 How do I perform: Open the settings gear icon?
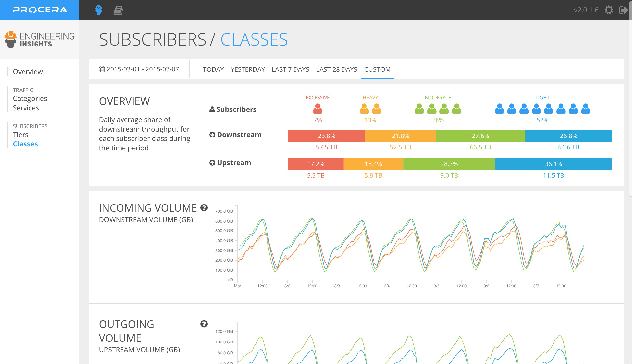tap(609, 10)
